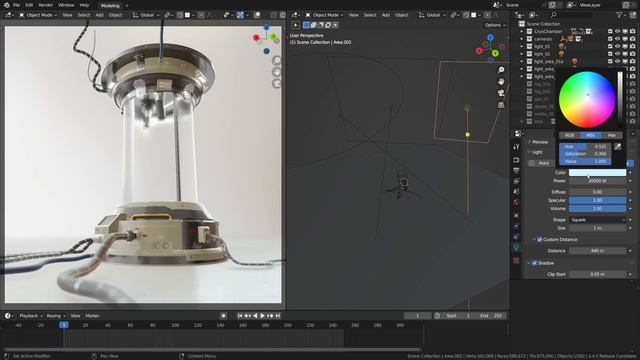Click Add in right viewport header

(x=386, y=15)
